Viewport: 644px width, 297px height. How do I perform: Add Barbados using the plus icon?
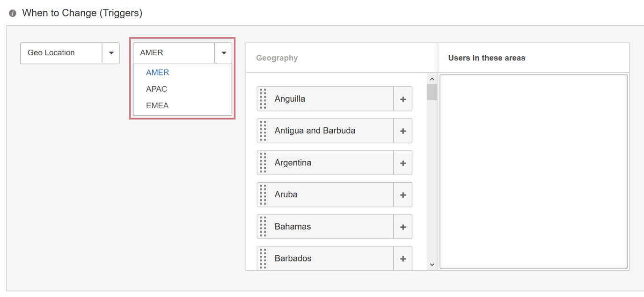(402, 259)
